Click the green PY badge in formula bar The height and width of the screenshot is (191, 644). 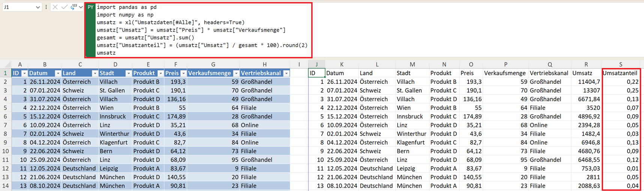(x=90, y=7)
